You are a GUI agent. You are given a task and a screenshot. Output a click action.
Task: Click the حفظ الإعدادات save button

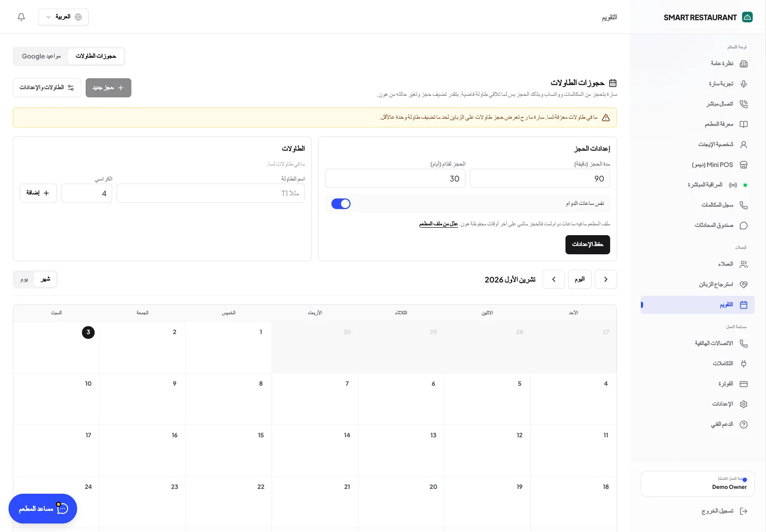click(x=588, y=245)
